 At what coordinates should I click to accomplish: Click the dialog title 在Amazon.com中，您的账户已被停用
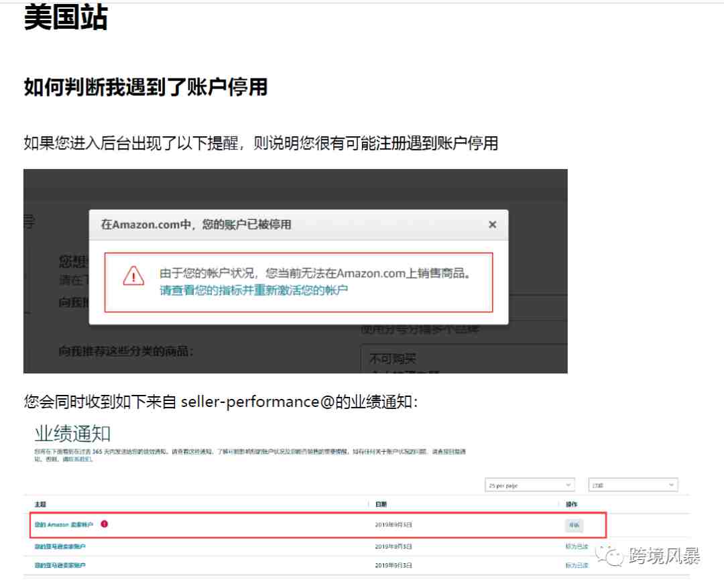click(x=196, y=225)
